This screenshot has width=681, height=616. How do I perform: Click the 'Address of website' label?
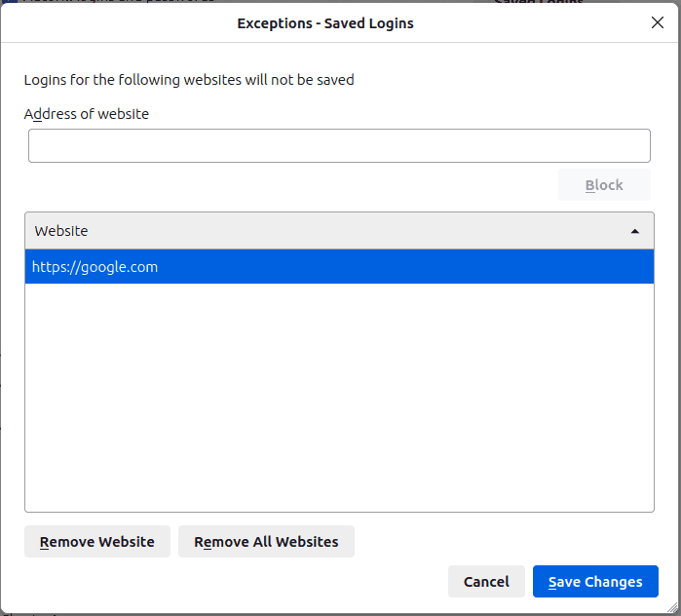pyautogui.click(x=87, y=114)
